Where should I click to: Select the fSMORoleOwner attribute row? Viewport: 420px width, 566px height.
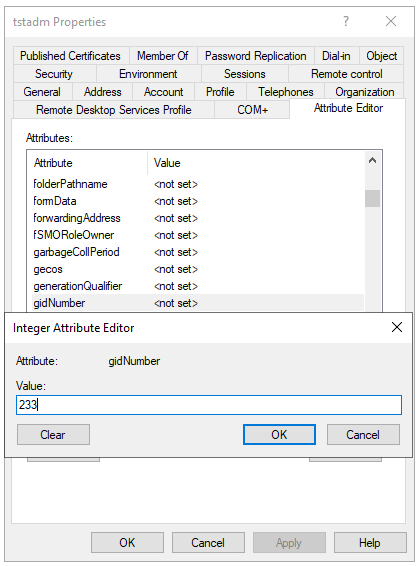(x=198, y=235)
